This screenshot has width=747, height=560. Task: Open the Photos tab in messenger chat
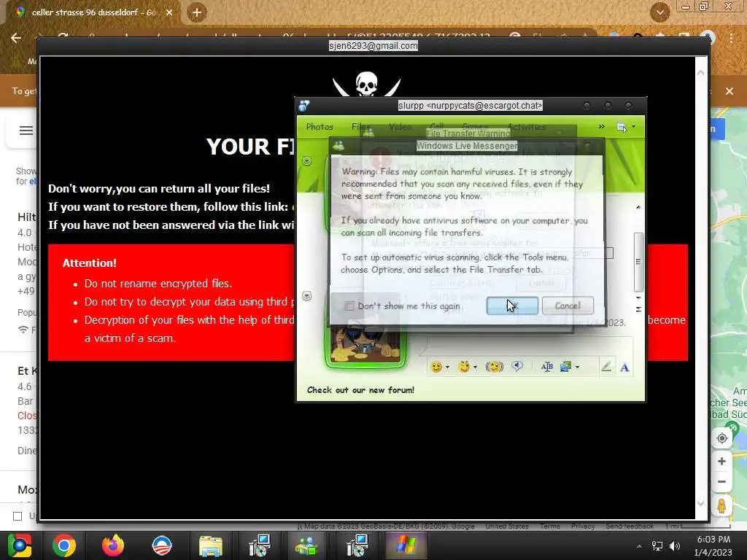tap(320, 127)
